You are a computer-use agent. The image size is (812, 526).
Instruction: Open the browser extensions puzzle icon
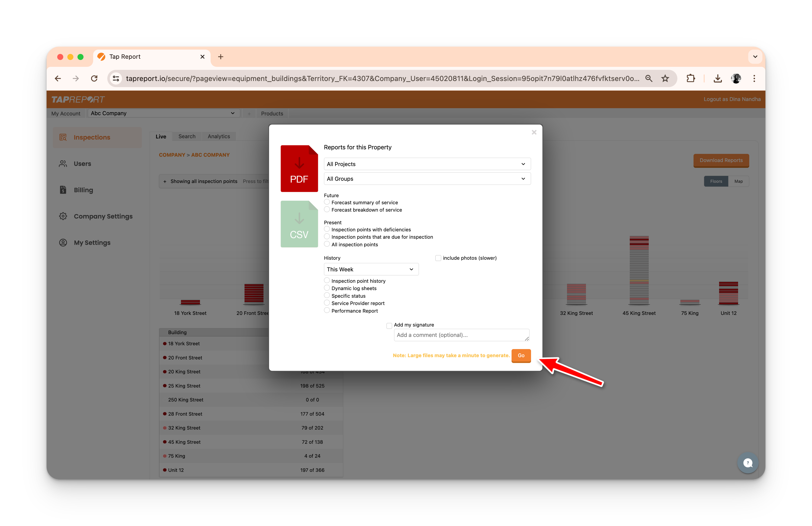[691, 78]
